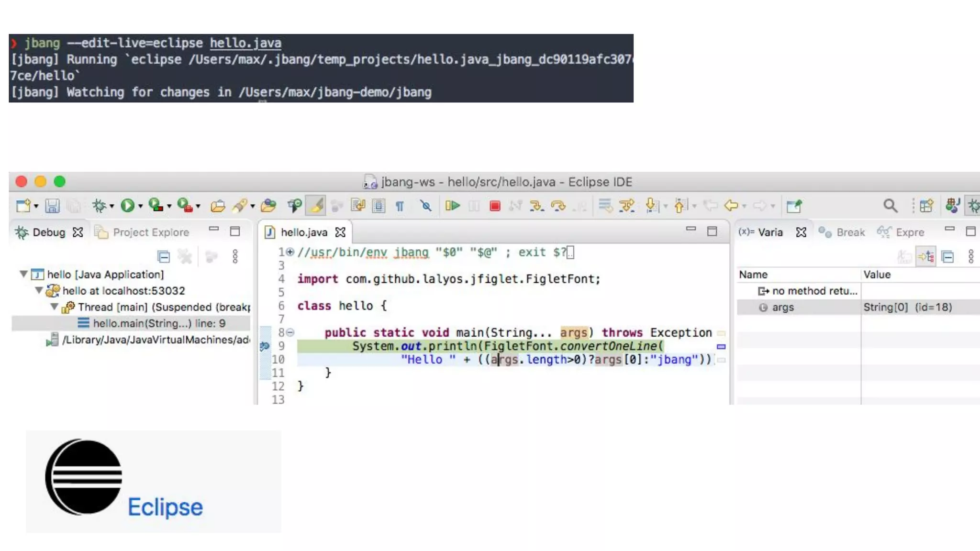Select hello.main stack frame line 9
The image size is (980, 551).
(x=158, y=323)
